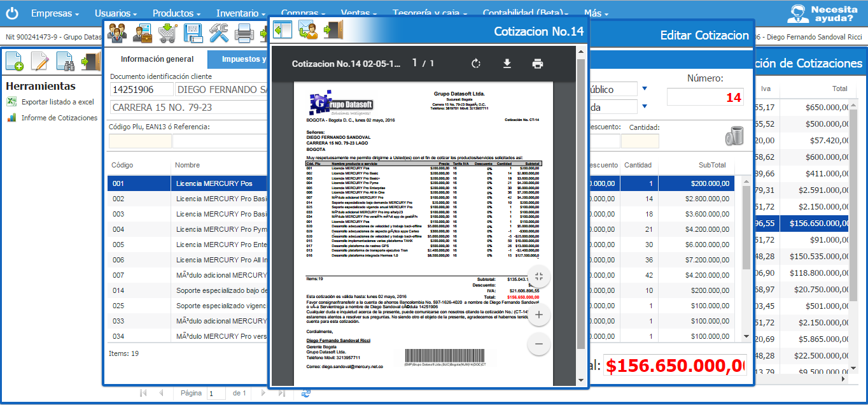Click the printer icon in Editar Cotizacion toolbar

244,32
